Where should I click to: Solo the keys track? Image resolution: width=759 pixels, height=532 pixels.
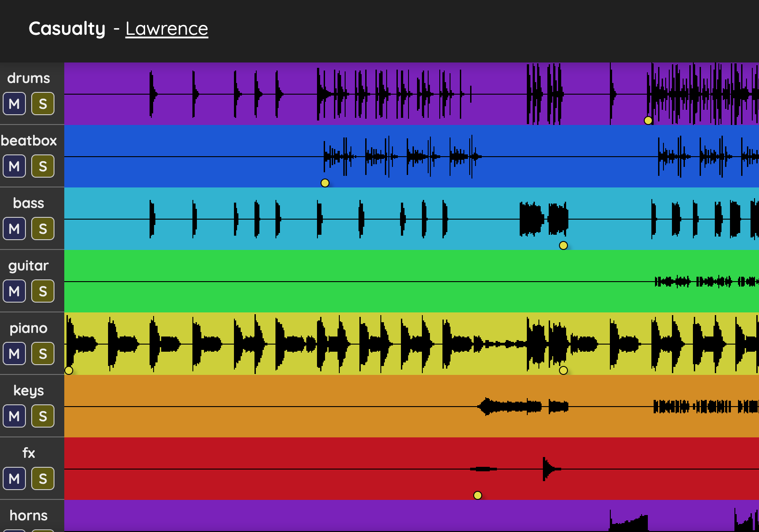coord(43,416)
